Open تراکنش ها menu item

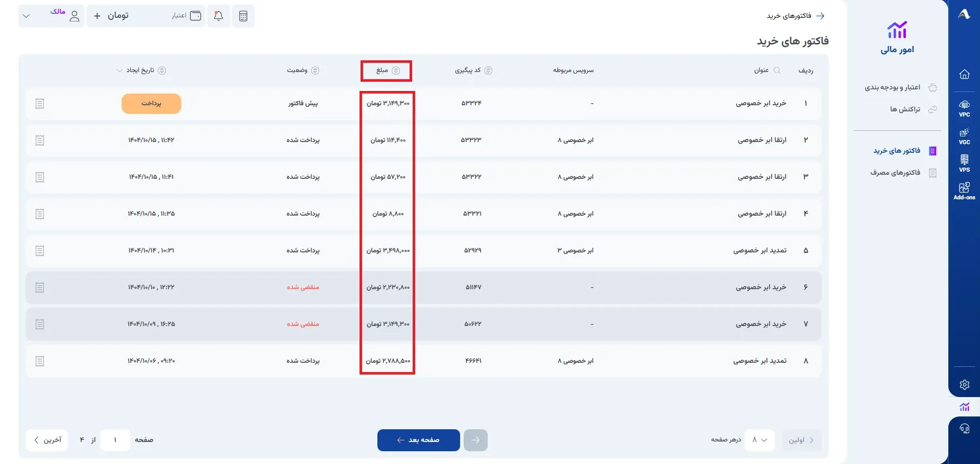point(913,109)
